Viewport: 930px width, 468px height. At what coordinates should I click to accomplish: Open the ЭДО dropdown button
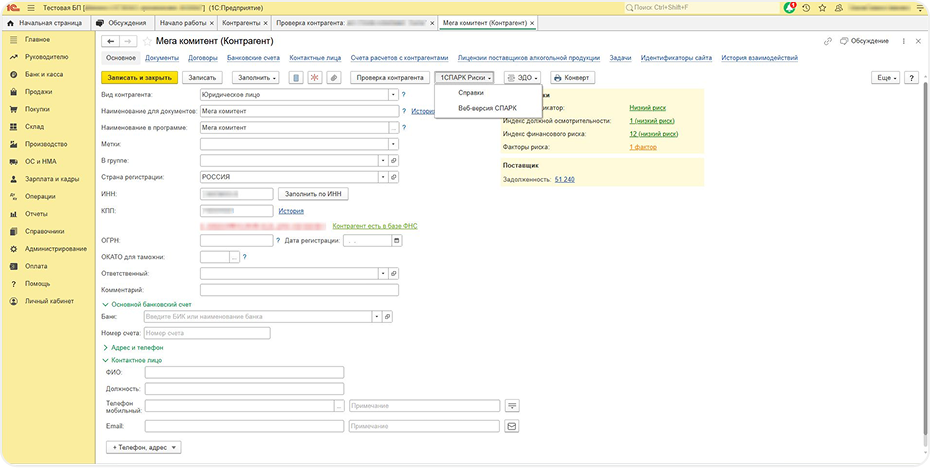pos(524,78)
